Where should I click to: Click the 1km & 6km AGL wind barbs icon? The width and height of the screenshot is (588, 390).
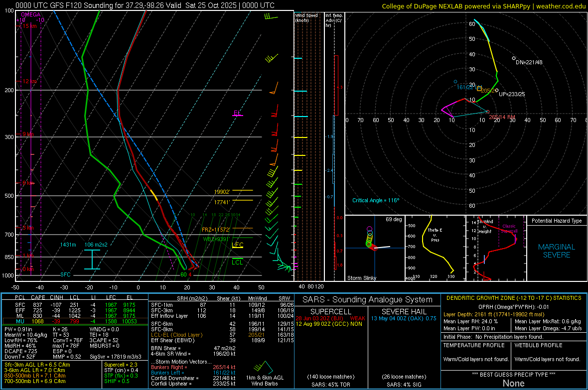point(263,368)
